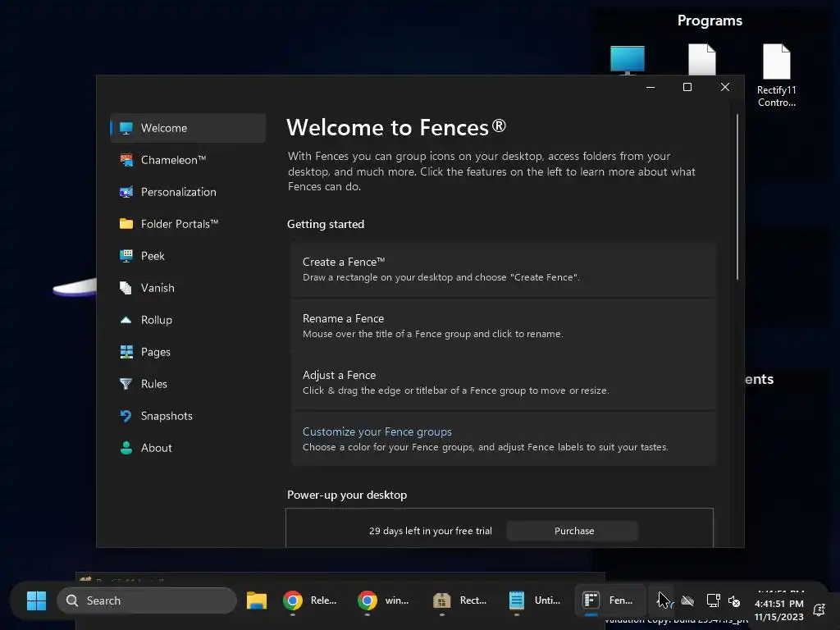The image size is (840, 630).
Task: Open the About page
Action: click(188, 448)
